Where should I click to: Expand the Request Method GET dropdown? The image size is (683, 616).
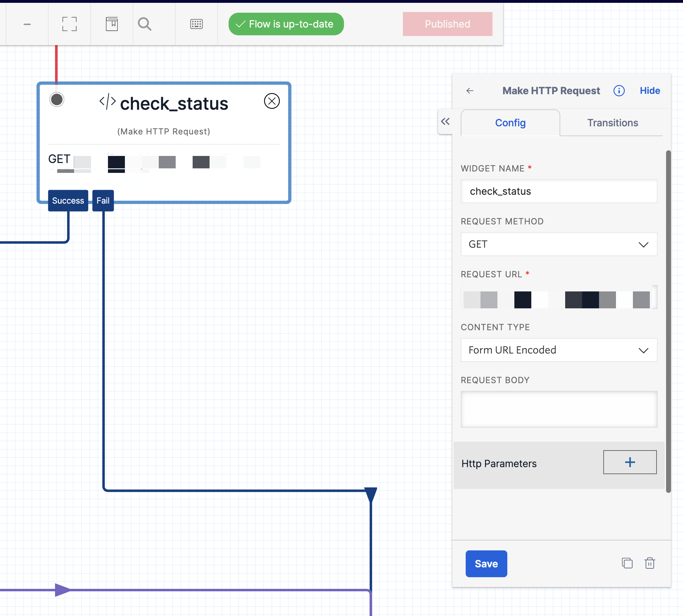(x=559, y=244)
